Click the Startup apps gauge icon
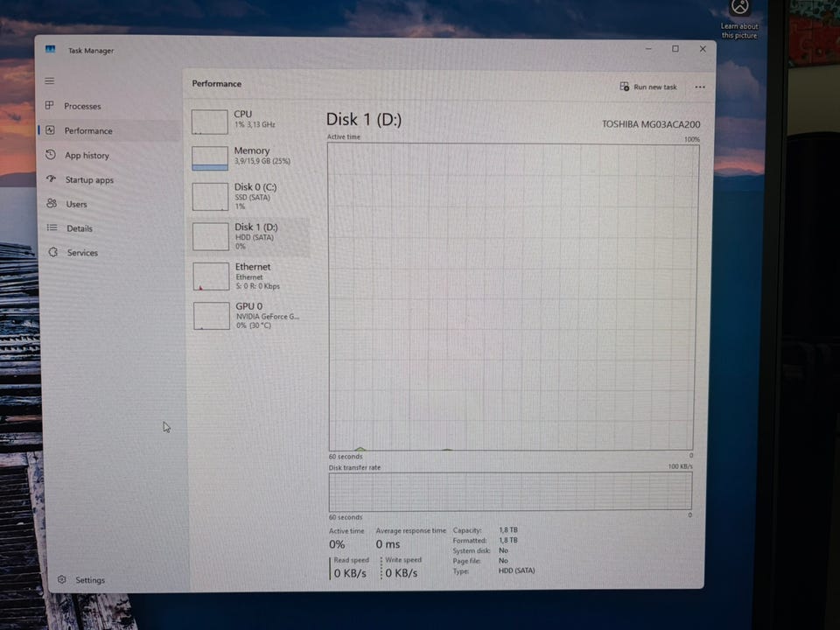The image size is (840, 630). coord(51,178)
